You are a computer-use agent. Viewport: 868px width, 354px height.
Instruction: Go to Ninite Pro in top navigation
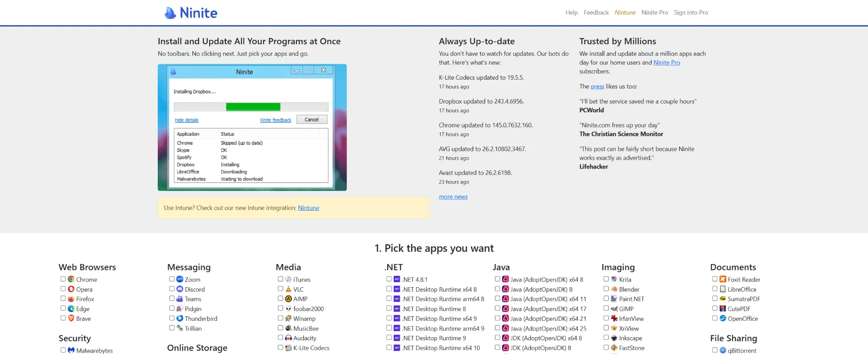(x=654, y=12)
